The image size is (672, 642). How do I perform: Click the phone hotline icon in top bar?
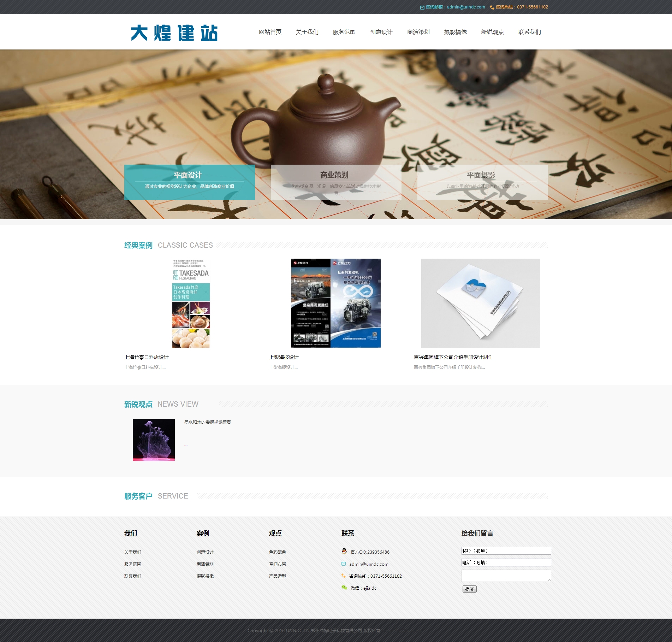tap(492, 7)
